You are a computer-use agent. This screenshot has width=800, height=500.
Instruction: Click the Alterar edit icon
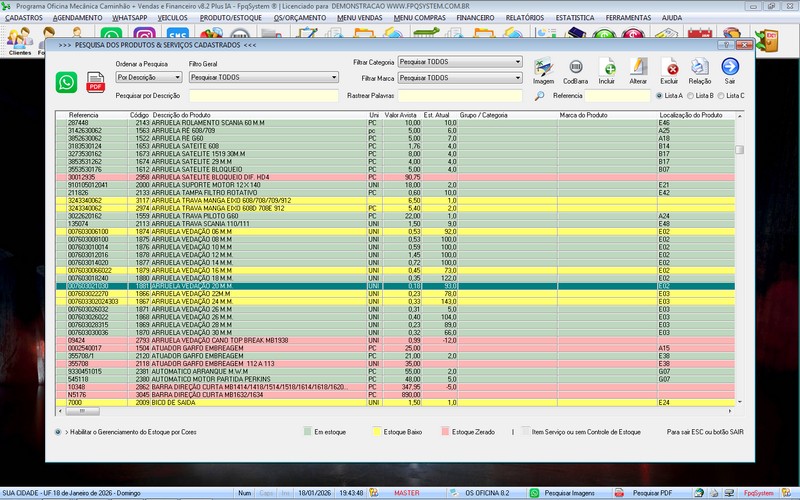coord(638,67)
